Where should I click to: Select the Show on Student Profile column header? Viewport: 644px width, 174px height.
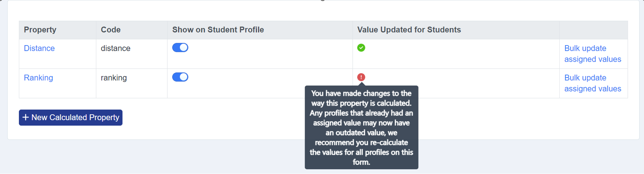[218, 30]
